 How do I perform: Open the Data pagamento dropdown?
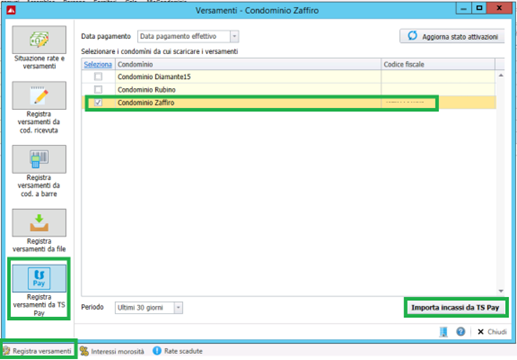coord(234,36)
